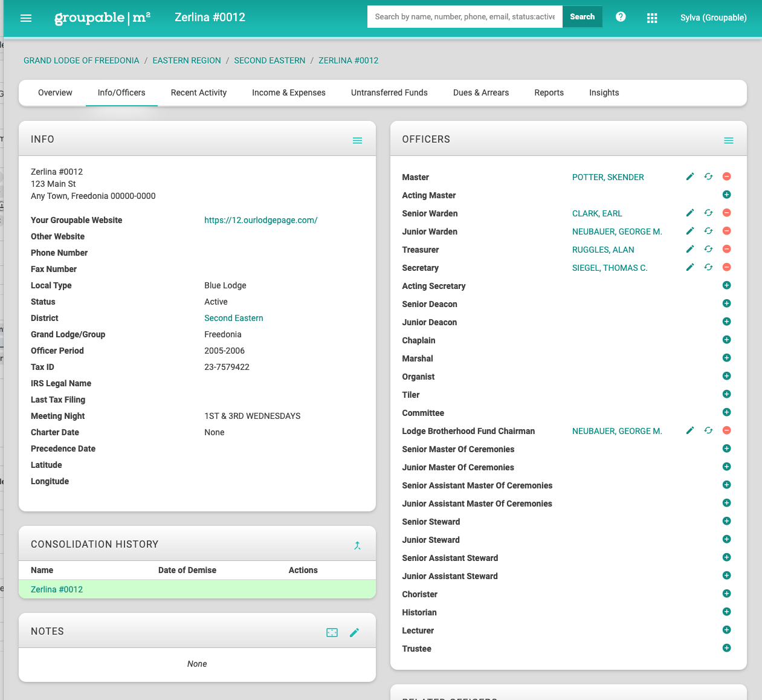Add a Chorister officer
This screenshot has height=700, width=762.
tap(727, 594)
